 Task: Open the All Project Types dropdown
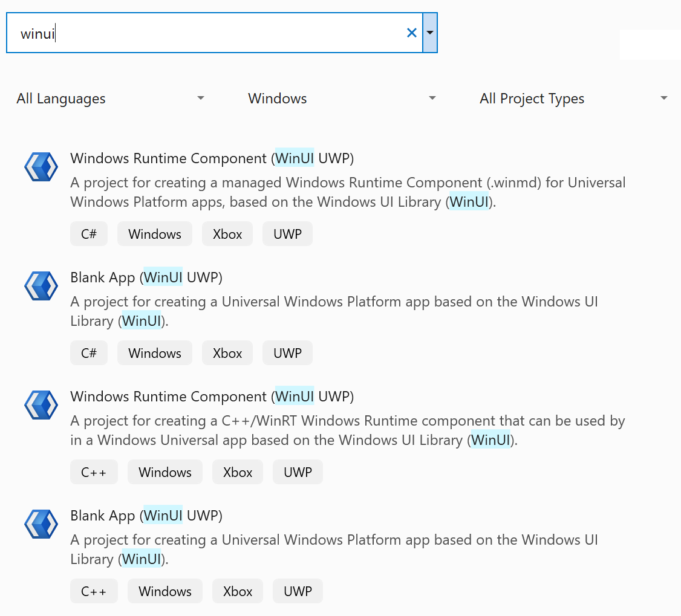point(572,98)
